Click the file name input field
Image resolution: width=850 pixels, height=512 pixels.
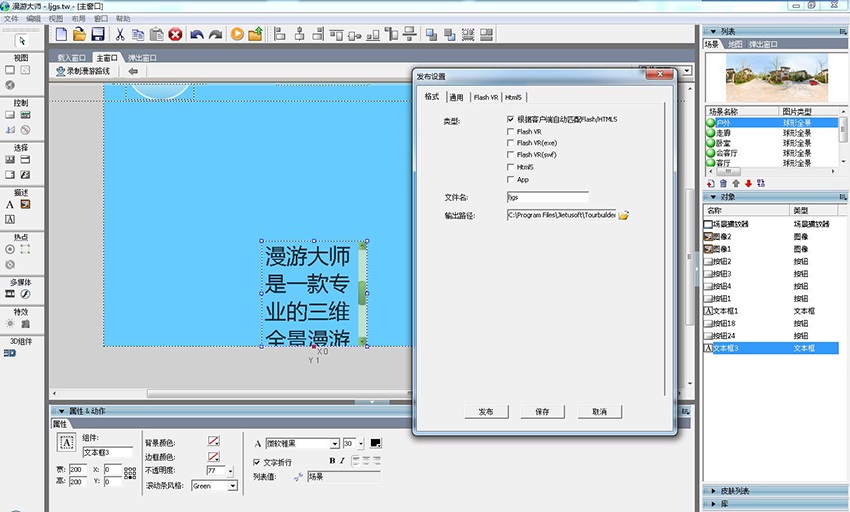coord(548,197)
